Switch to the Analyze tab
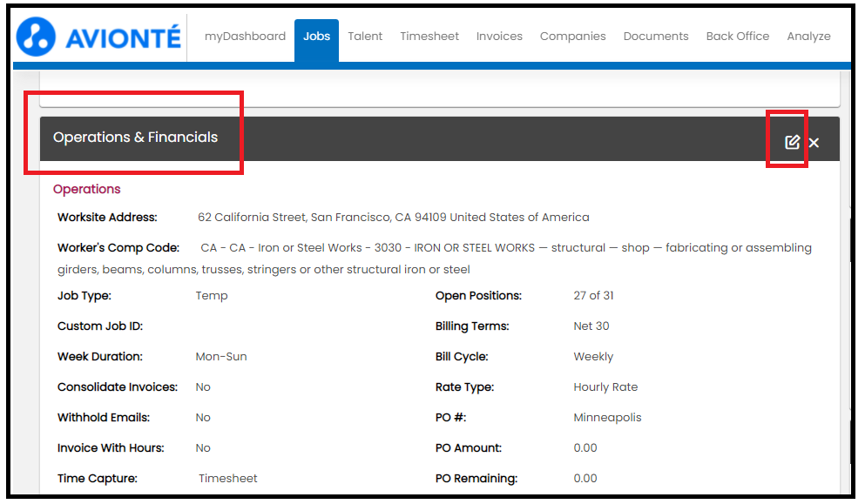865x504 pixels. (808, 37)
